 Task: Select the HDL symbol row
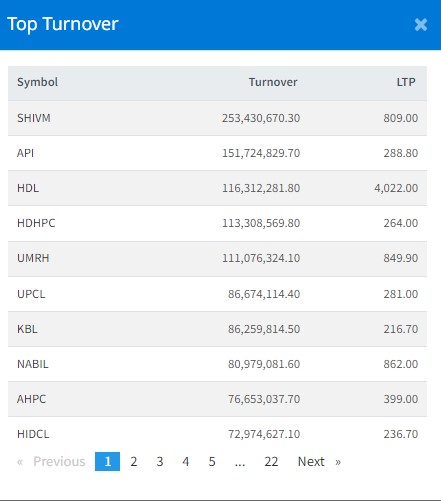pos(217,188)
